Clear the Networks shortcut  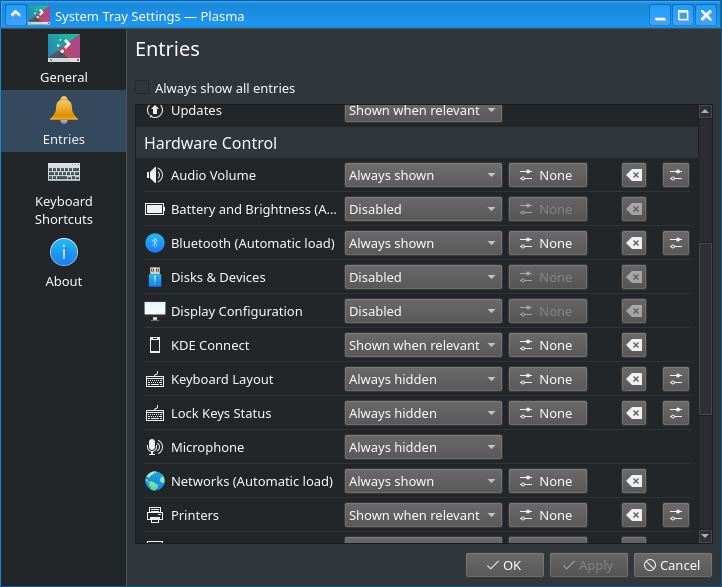[634, 481]
